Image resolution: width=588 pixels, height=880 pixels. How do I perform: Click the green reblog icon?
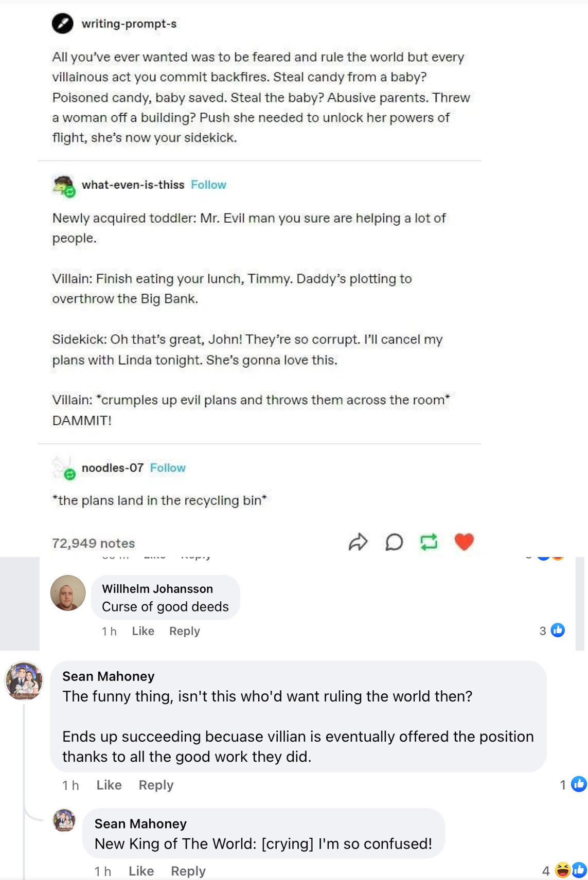(x=429, y=542)
